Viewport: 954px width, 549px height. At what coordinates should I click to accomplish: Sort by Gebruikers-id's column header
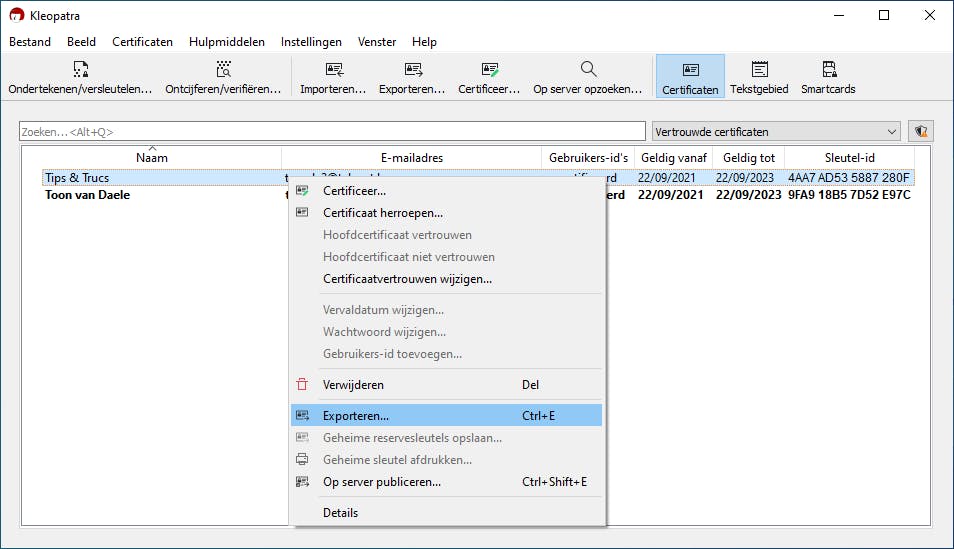pyautogui.click(x=588, y=158)
